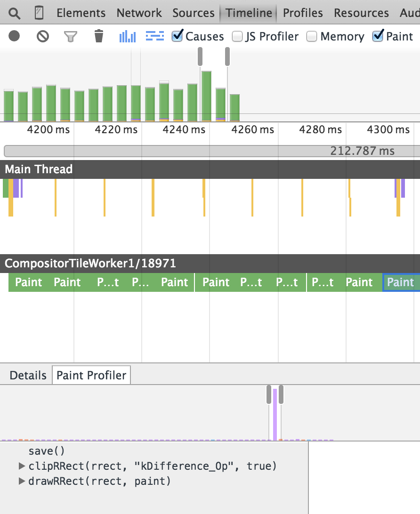Open the Sources tab
Image resolution: width=420 pixels, height=514 pixels.
pyautogui.click(x=194, y=13)
